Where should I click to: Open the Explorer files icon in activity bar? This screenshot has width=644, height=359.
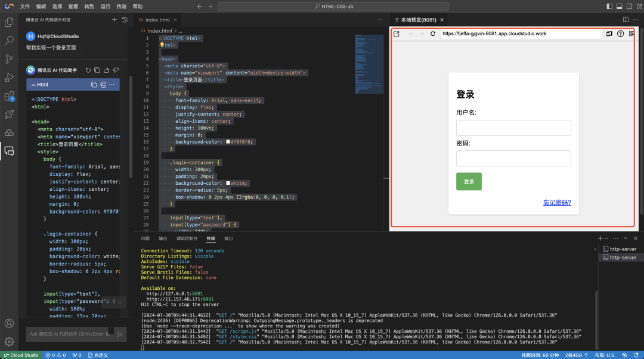[x=9, y=22]
